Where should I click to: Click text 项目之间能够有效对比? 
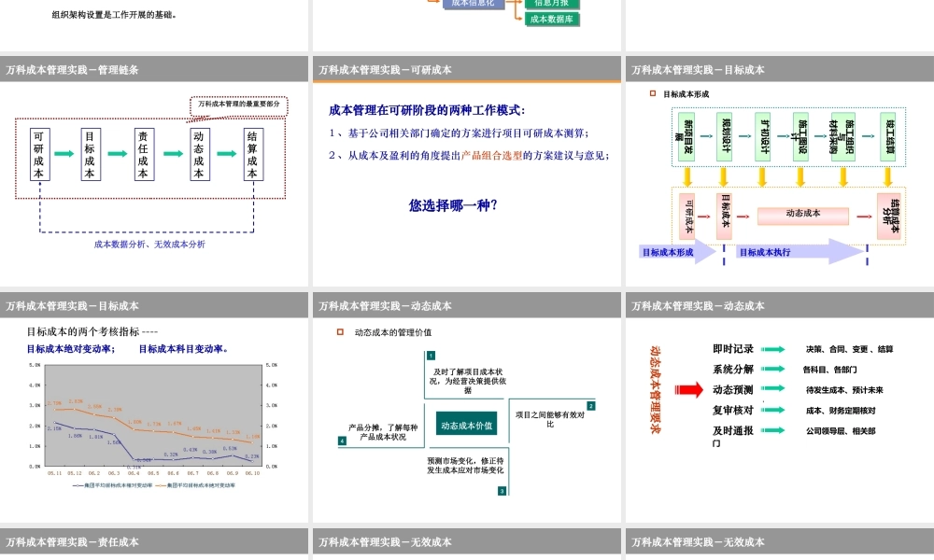pos(550,420)
